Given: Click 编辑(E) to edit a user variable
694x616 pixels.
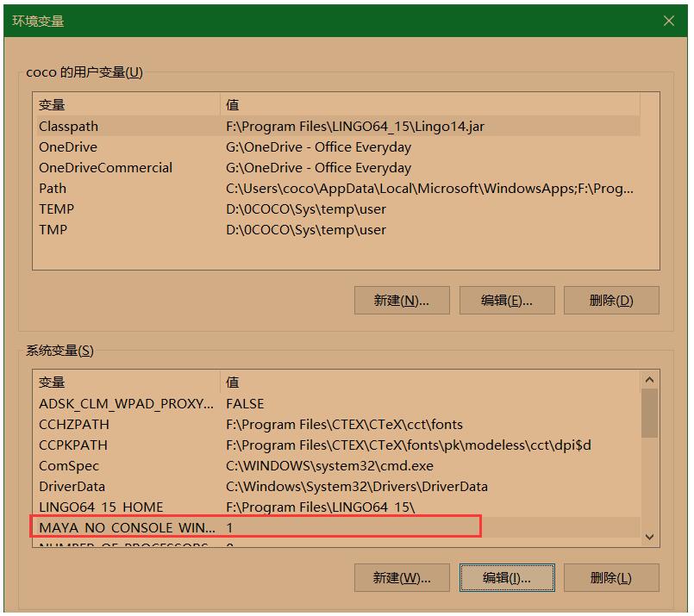Looking at the screenshot, I should click(507, 300).
